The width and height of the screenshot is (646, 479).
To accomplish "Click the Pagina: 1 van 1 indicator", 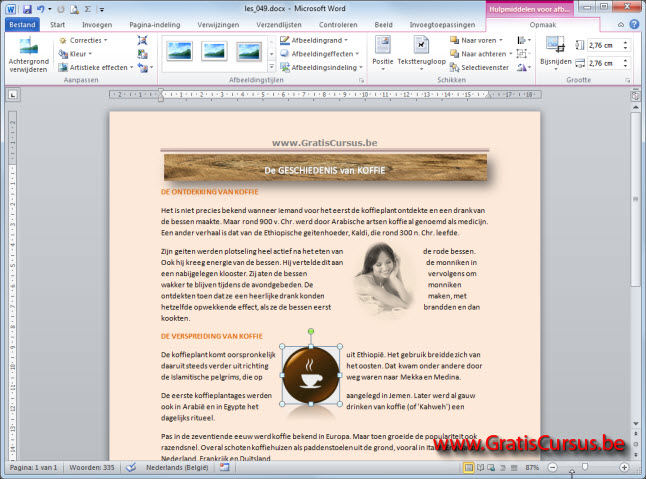I will point(34,467).
